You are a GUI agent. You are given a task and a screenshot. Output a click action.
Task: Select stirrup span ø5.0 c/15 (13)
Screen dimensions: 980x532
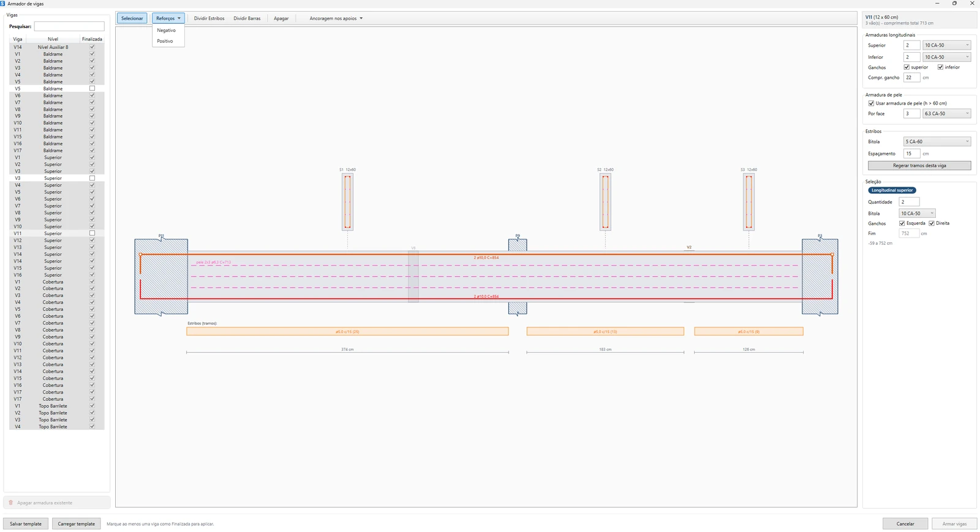605,332
